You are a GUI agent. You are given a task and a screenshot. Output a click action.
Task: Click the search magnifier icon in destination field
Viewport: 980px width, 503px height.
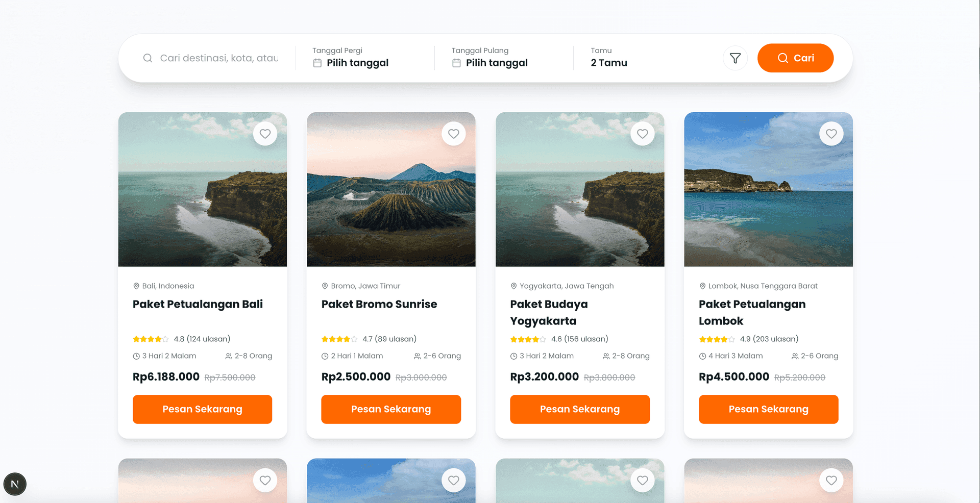(x=148, y=58)
